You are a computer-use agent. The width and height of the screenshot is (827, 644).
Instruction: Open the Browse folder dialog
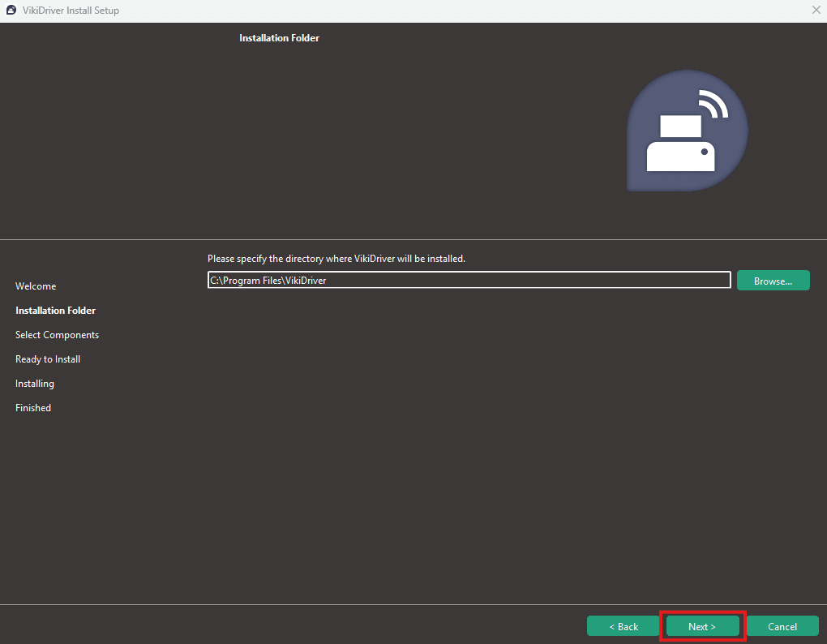[x=773, y=281]
